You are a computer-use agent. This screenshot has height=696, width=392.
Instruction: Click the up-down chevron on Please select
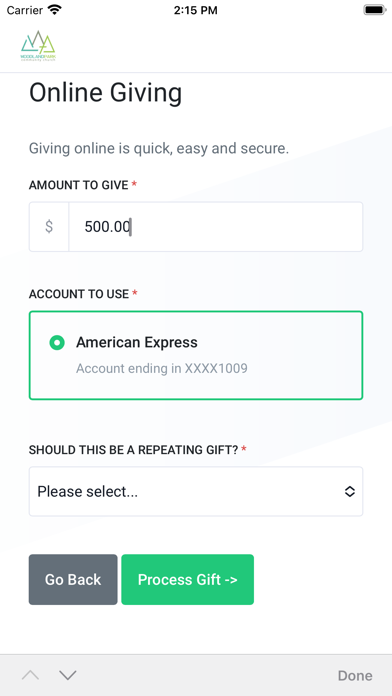[x=350, y=491]
